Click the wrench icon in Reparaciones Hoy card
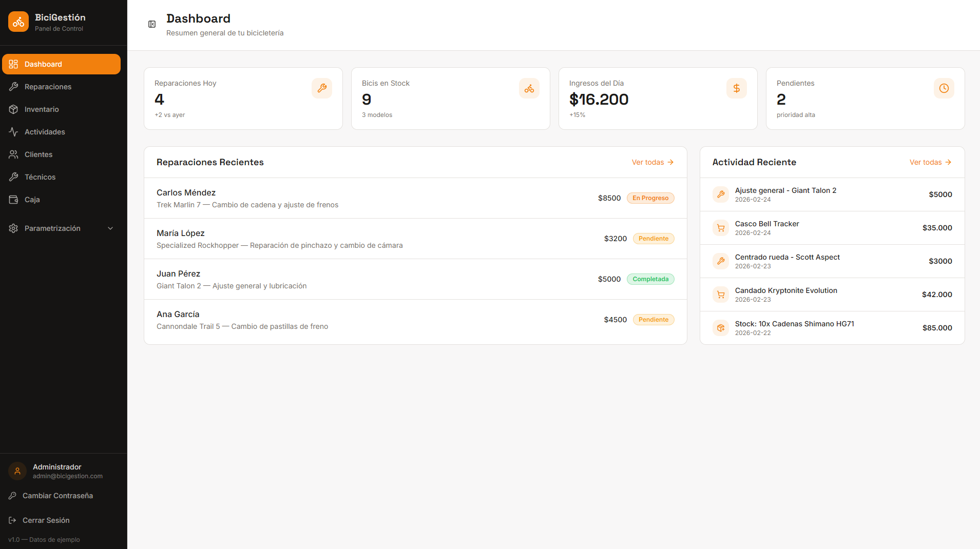Viewport: 980px width, 549px height. point(321,88)
